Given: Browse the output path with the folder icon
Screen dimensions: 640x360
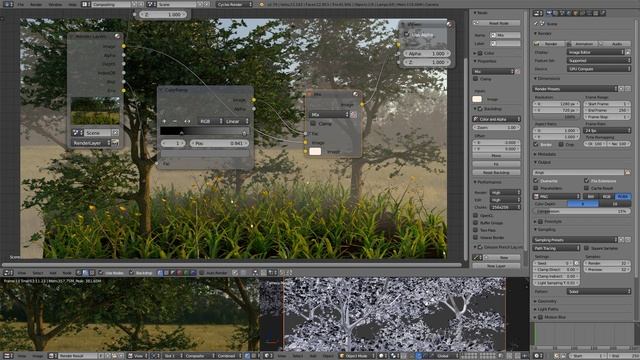Looking at the screenshot, I should coord(628,172).
